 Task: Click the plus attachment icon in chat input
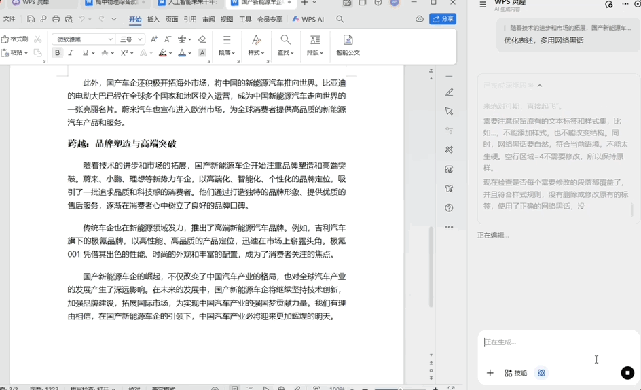tap(490, 373)
